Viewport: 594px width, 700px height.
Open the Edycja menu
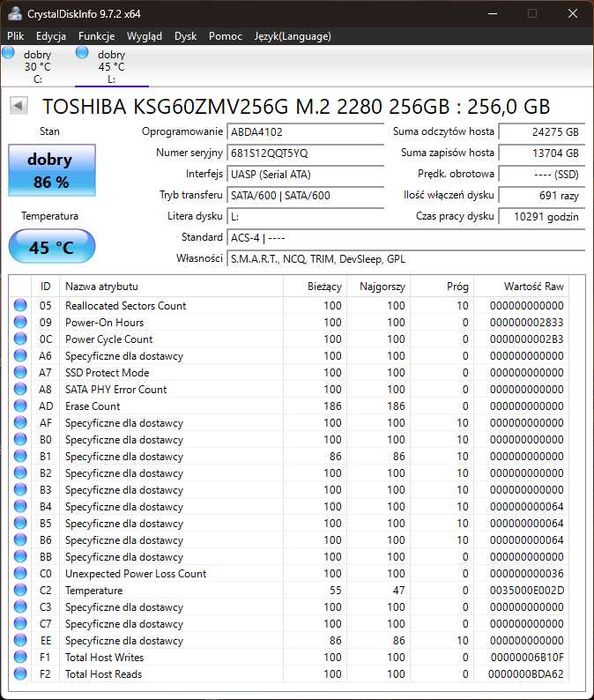(x=51, y=36)
